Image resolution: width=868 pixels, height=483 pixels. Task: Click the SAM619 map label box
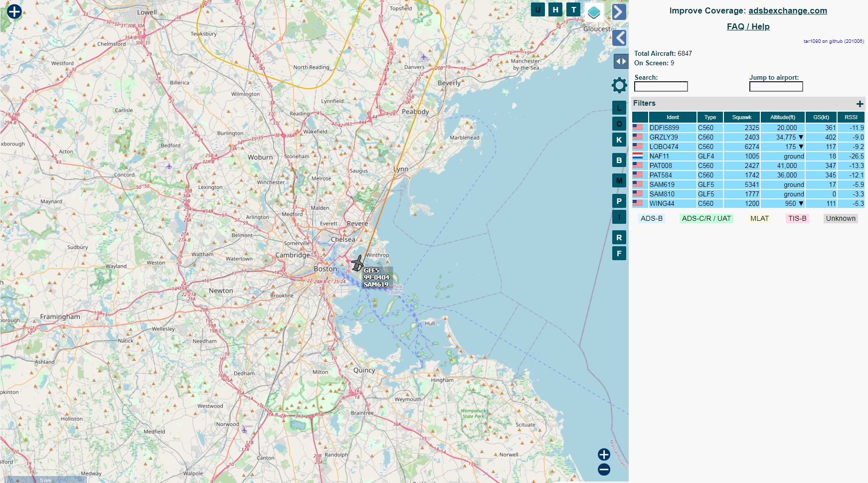coord(377,278)
